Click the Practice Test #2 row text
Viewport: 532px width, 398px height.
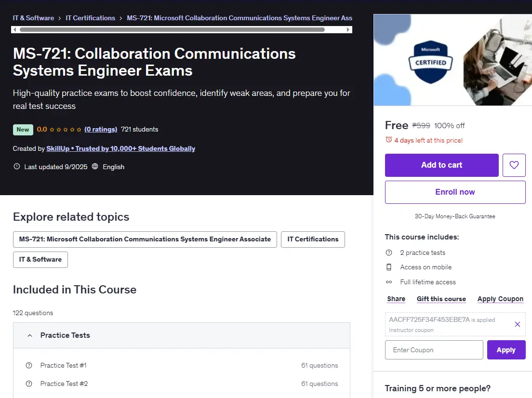coord(64,384)
